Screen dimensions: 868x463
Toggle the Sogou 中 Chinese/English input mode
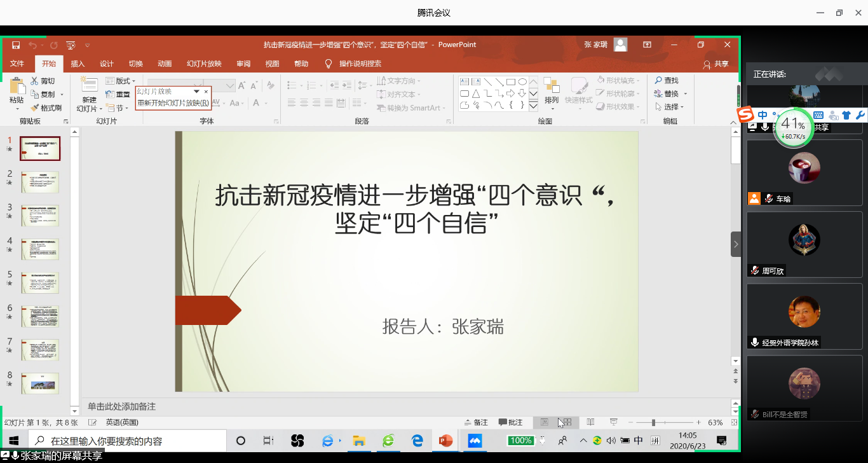763,115
